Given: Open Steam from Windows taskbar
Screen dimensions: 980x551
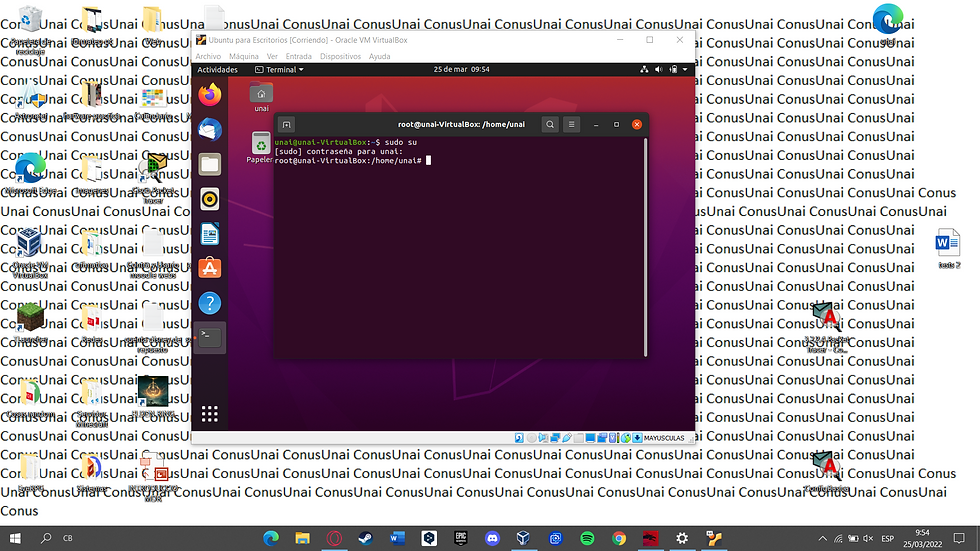Looking at the screenshot, I should (x=366, y=538).
